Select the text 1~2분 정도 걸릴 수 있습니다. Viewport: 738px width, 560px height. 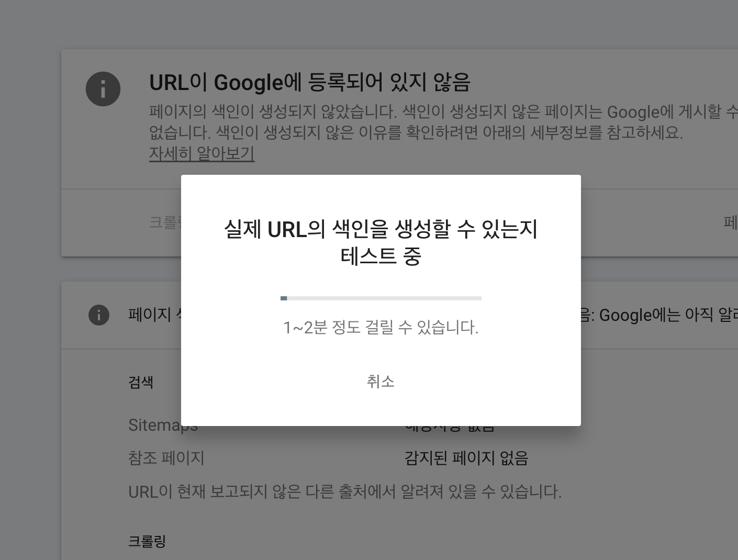(x=381, y=328)
